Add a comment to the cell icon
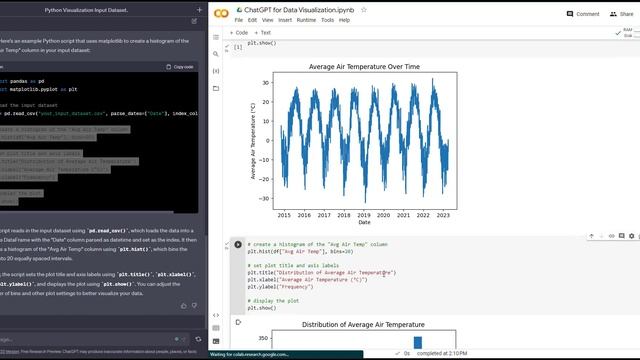 coord(622,236)
